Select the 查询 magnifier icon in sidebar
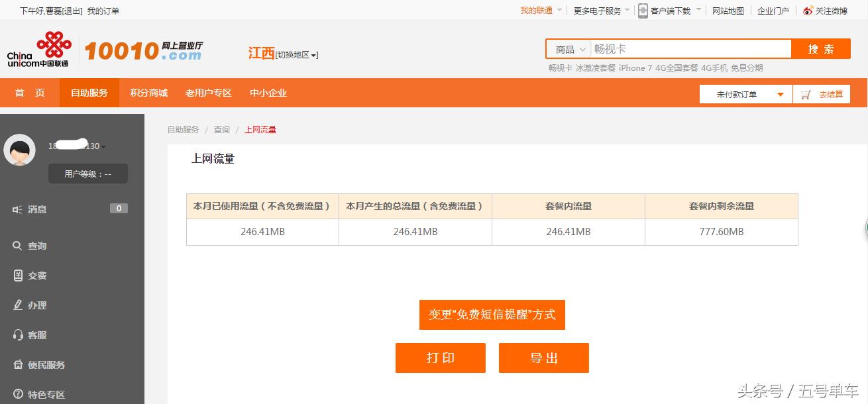Screen dimensions: 868x404 tap(17, 246)
